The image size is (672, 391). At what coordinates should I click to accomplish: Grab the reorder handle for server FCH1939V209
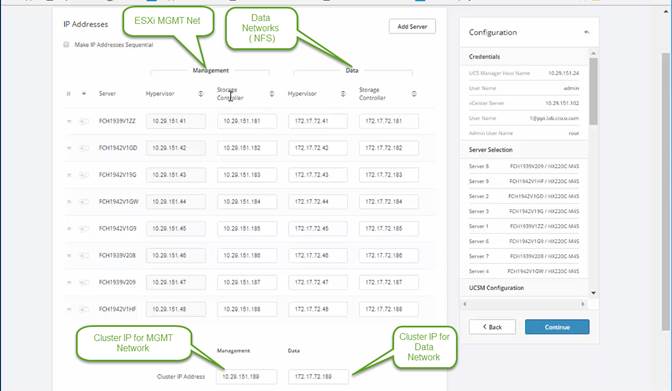pyautogui.click(x=69, y=283)
